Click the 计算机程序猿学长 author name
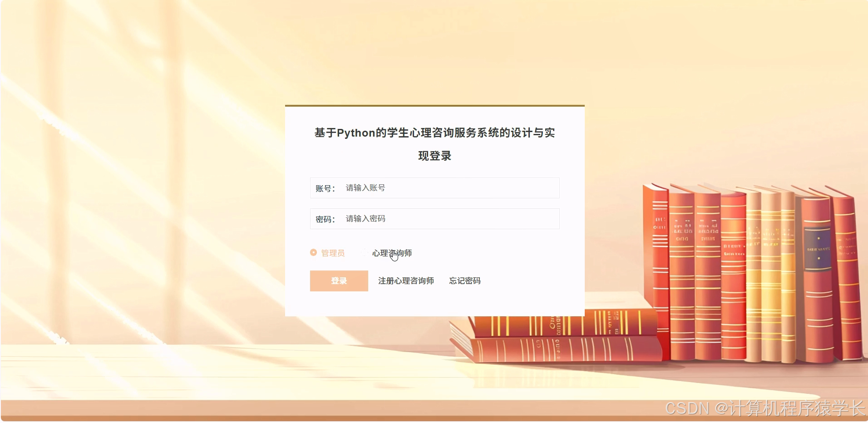Image resolution: width=868 pixels, height=423 pixels. tap(790, 408)
